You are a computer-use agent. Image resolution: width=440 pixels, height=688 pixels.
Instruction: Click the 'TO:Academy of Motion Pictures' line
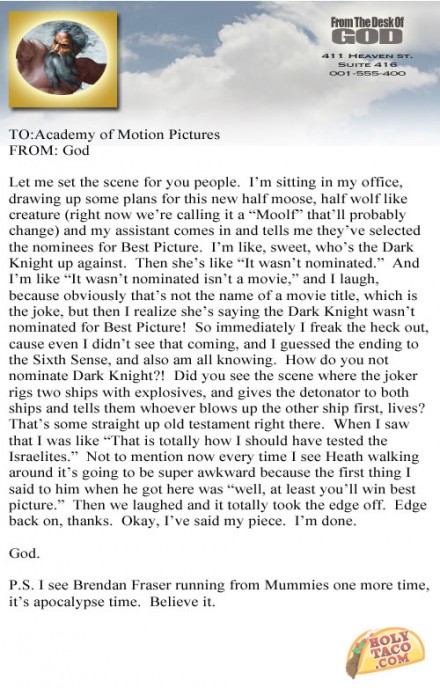click(114, 134)
